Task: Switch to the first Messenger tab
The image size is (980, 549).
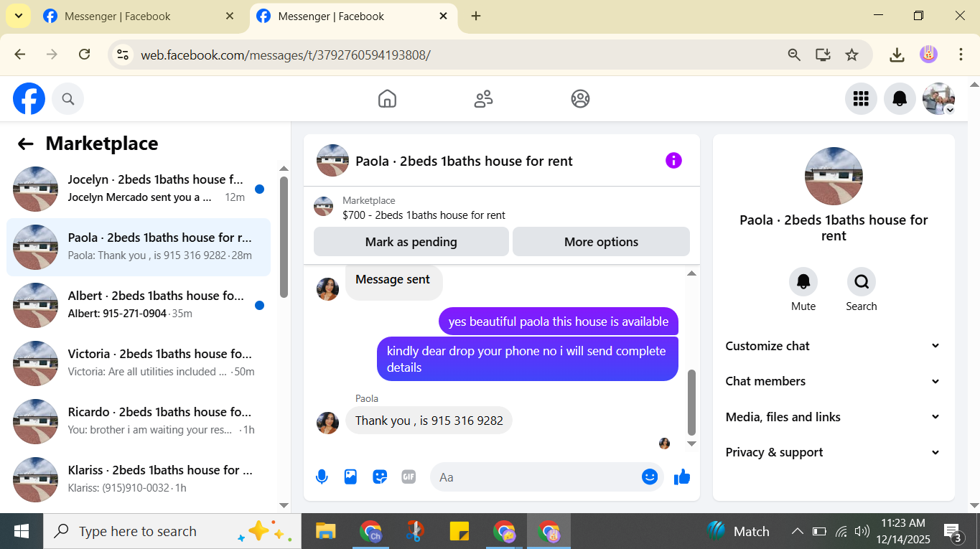Action: click(138, 17)
